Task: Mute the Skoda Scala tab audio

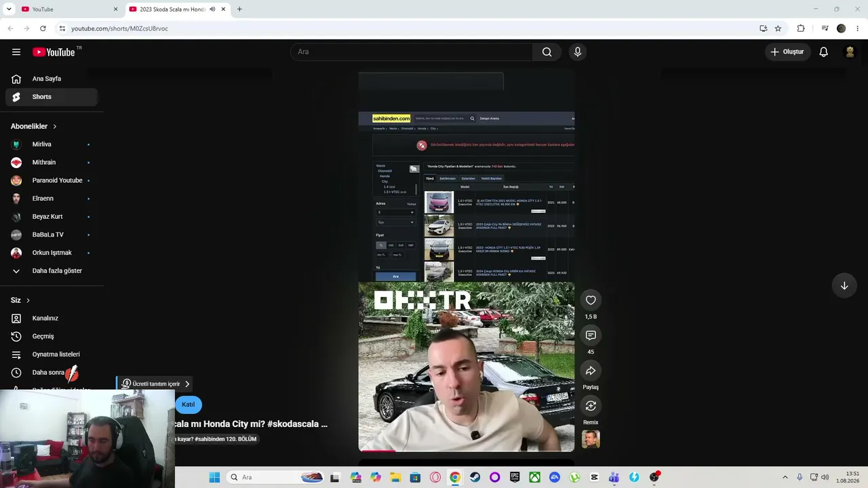Action: 212,9
